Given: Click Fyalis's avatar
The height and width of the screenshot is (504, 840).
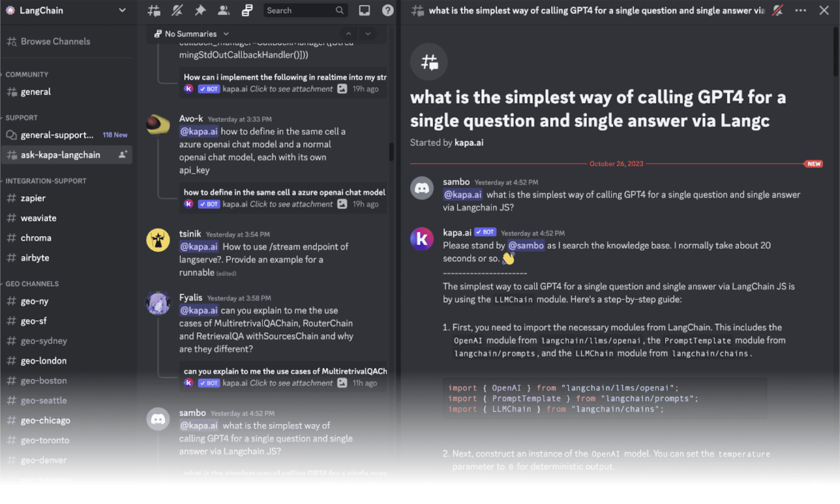Looking at the screenshot, I should tap(158, 303).
